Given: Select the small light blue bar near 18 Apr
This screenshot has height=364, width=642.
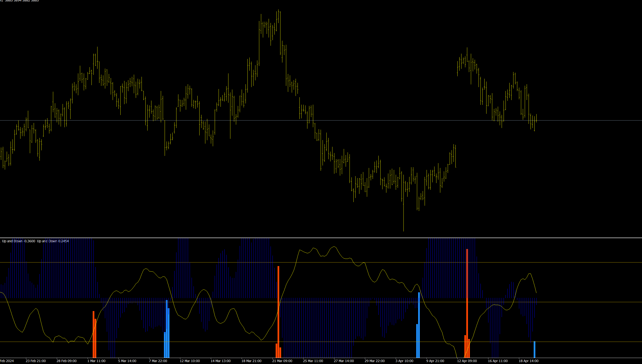Looking at the screenshot, I should [534, 349].
